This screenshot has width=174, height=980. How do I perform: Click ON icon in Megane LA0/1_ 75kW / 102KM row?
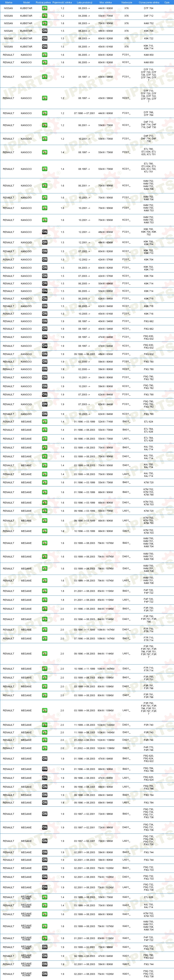45,888
